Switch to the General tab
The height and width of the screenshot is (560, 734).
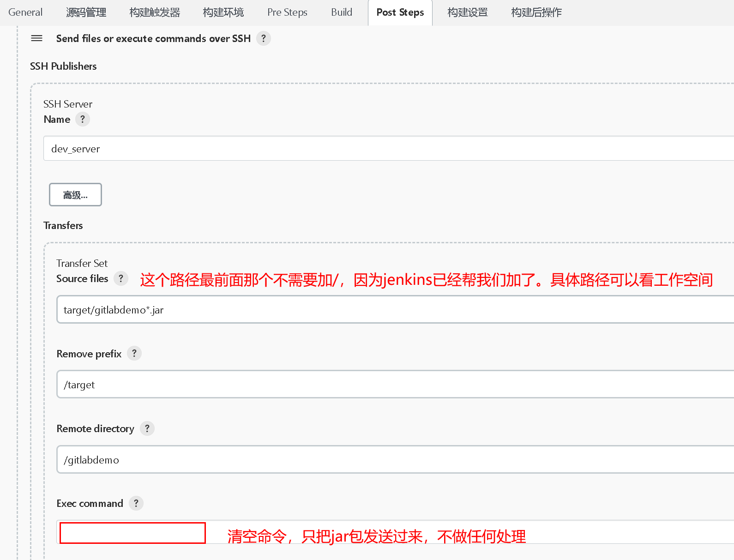[x=25, y=12]
